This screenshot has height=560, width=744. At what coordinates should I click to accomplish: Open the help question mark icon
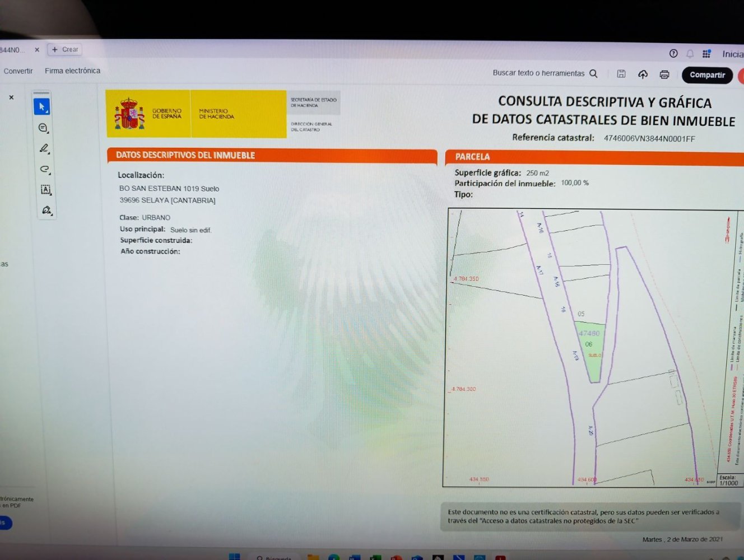[x=673, y=54]
